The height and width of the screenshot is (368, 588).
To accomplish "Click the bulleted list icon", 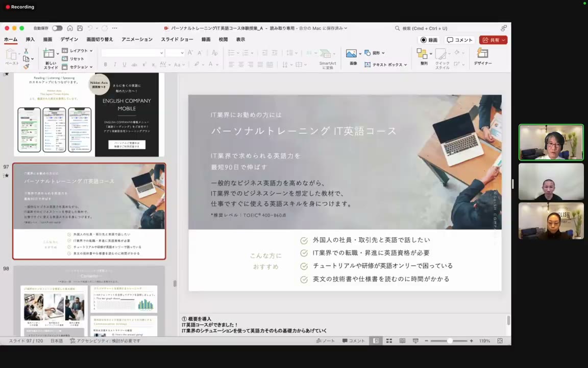I will point(231,53).
